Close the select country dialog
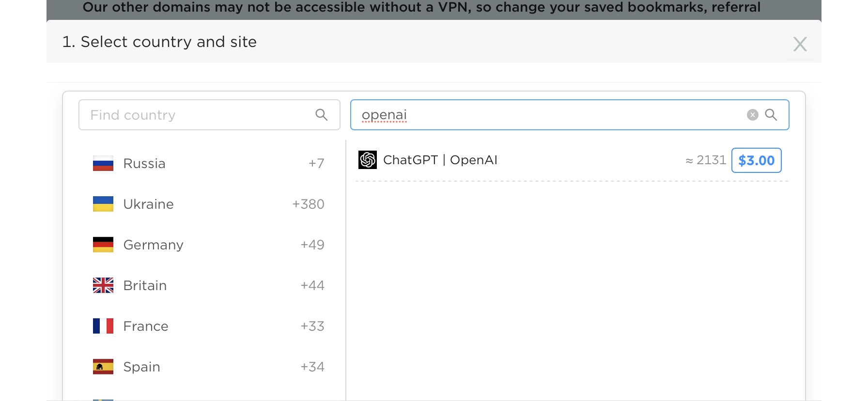Screen dimensions: 868x401 coord(800,44)
